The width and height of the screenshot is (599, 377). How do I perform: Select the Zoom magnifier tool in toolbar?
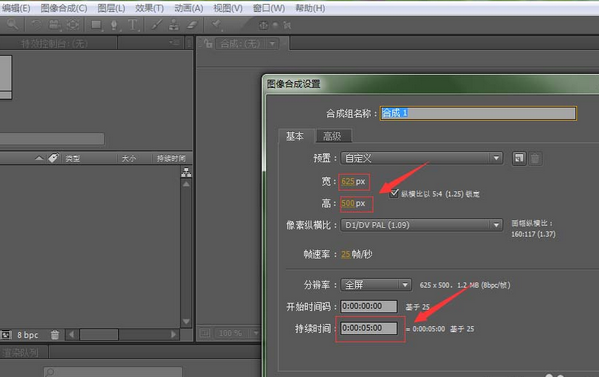tap(13, 25)
